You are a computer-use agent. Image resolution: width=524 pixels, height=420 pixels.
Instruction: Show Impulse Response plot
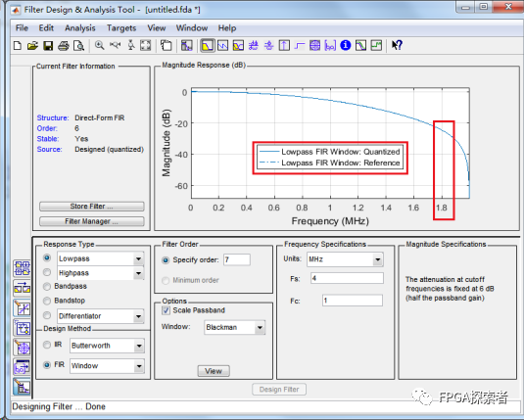point(284,45)
